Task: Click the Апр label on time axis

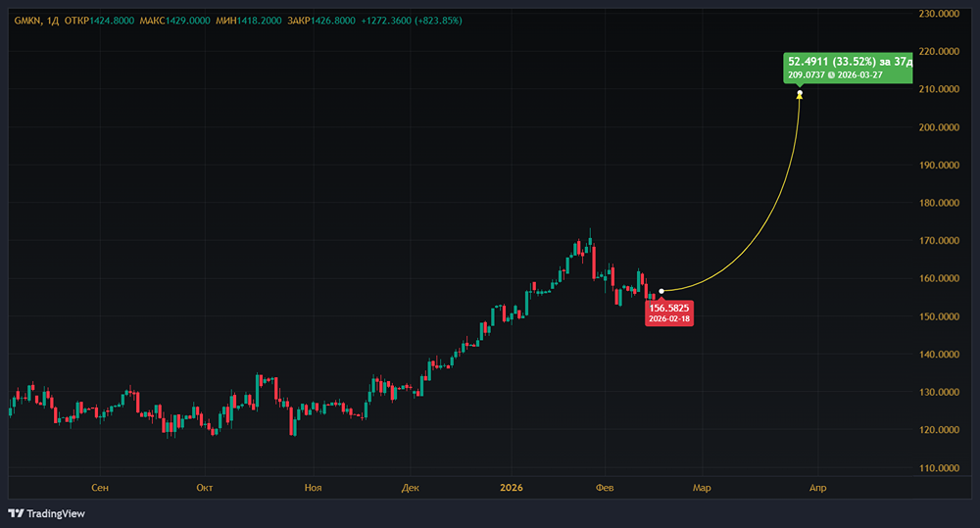Action: (x=816, y=487)
